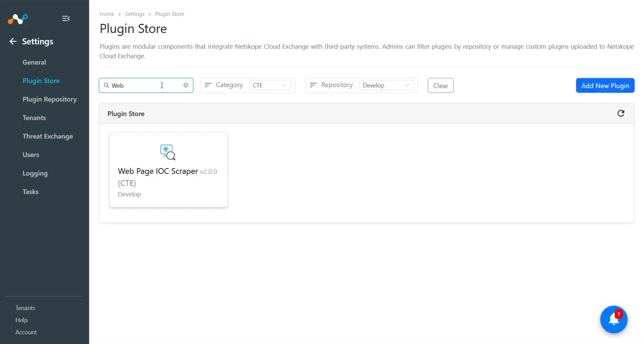Open General settings
The height and width of the screenshot is (344, 644).
click(34, 62)
